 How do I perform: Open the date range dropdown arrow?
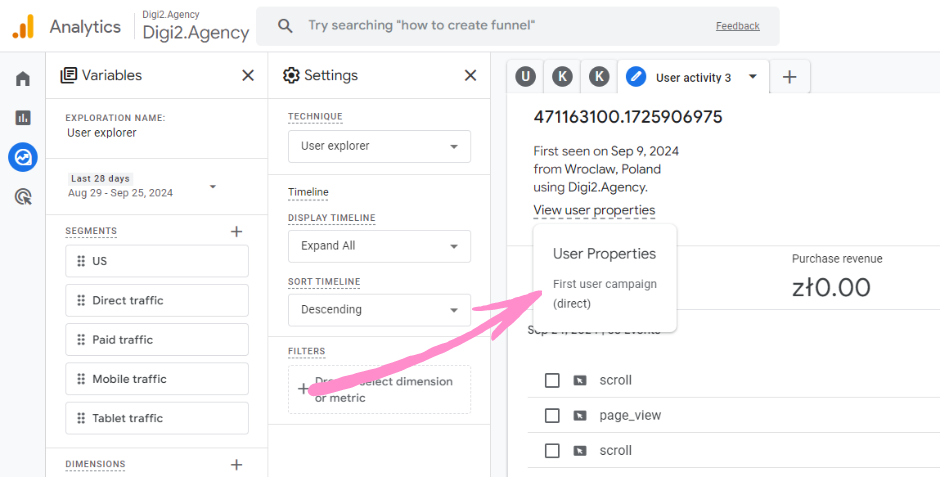pyautogui.click(x=213, y=187)
